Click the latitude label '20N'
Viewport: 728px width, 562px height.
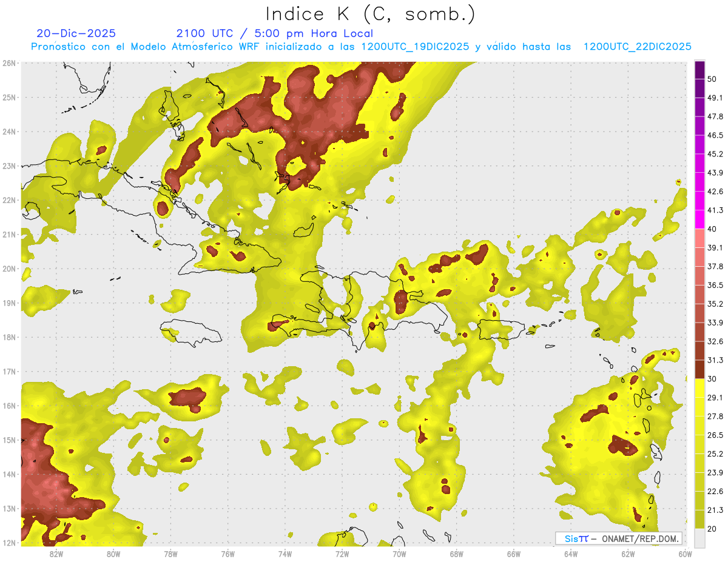pos(9,269)
